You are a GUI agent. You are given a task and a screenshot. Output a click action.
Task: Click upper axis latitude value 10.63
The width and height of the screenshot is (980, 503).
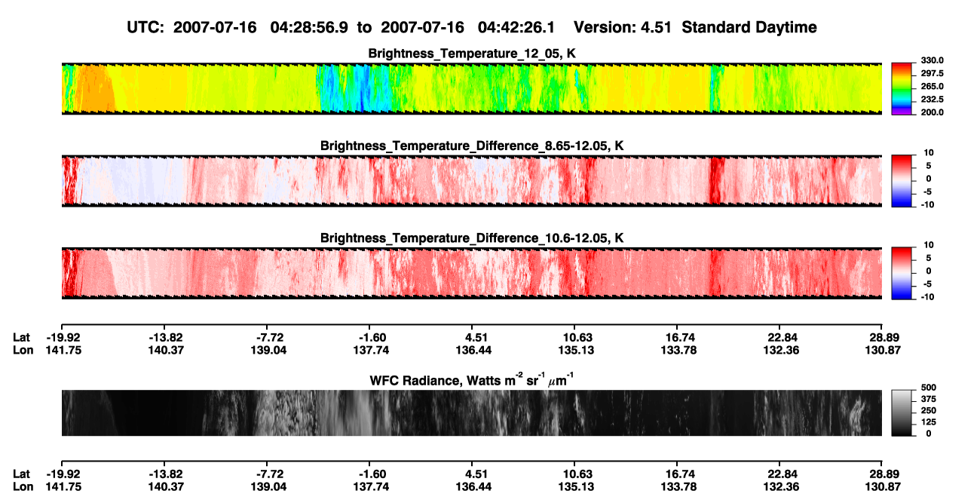pyautogui.click(x=575, y=338)
